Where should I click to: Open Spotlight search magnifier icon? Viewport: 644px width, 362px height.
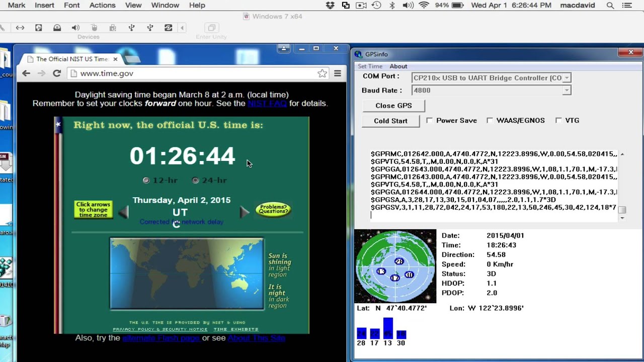pyautogui.click(x=610, y=5)
